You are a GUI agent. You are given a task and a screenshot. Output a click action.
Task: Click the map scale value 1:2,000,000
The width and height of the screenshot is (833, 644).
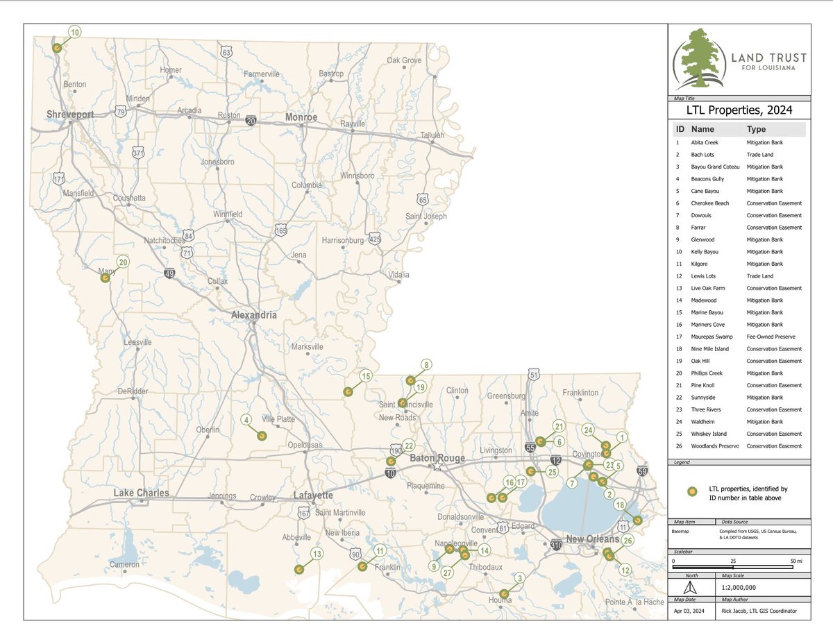click(x=739, y=586)
